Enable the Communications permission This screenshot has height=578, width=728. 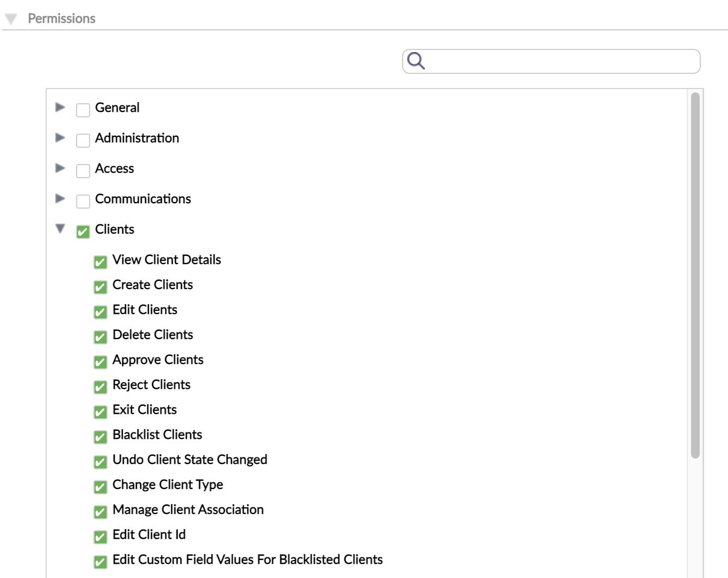coord(83,201)
